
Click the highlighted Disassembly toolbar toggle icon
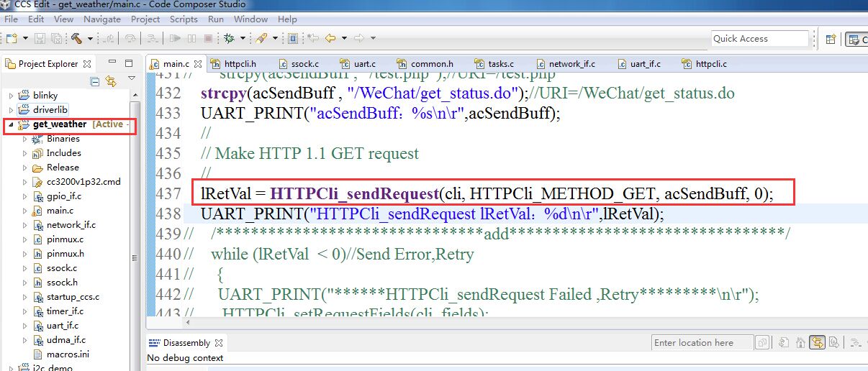coord(816,343)
